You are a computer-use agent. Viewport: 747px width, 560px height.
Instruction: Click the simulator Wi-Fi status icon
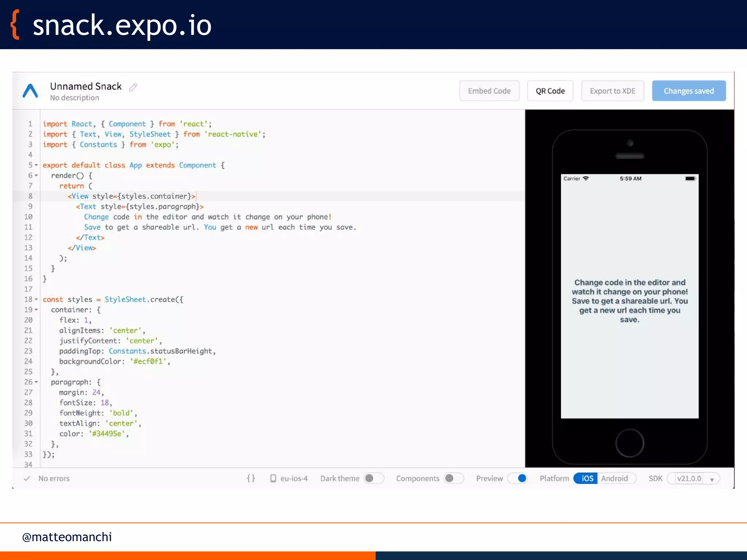click(x=586, y=179)
